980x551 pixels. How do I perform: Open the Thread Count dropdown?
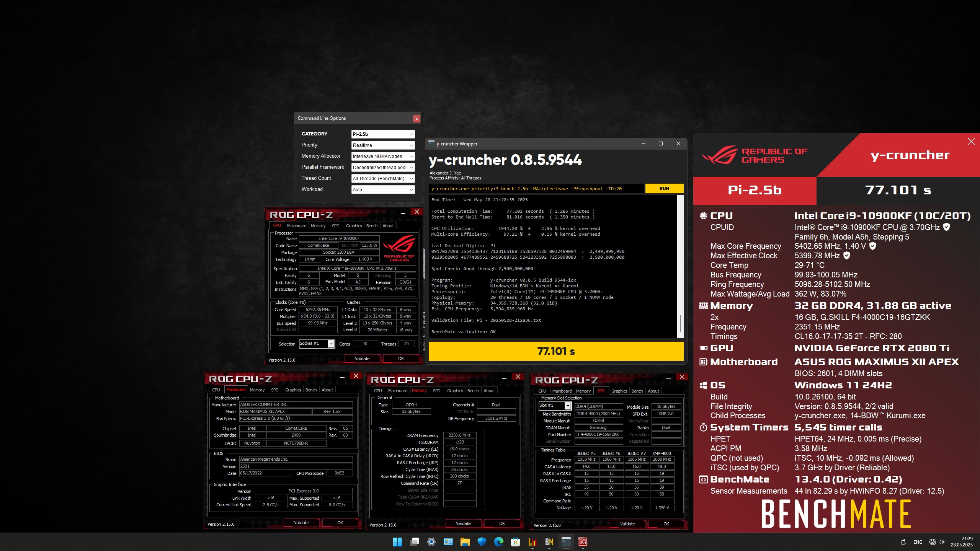383,178
